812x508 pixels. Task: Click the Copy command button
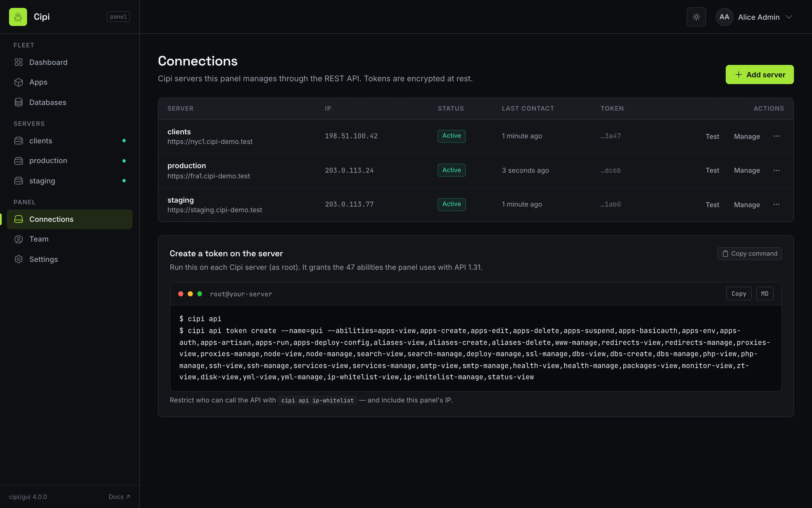point(750,254)
